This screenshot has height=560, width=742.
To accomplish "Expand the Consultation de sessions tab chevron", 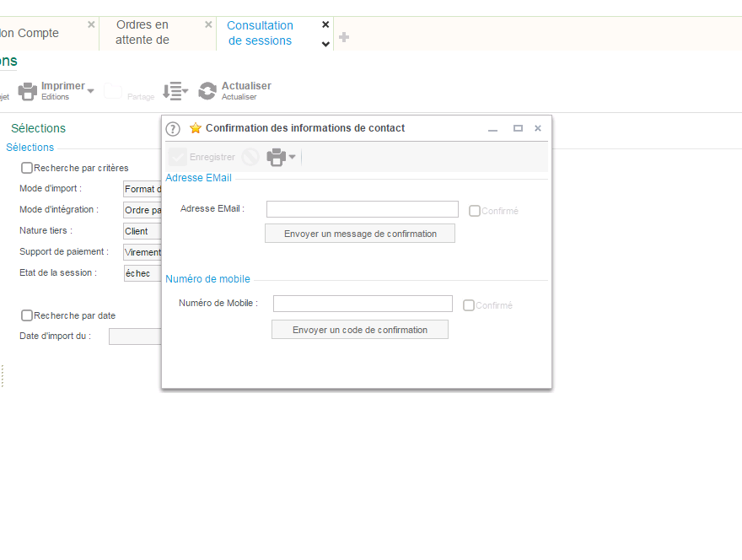I will pyautogui.click(x=325, y=44).
